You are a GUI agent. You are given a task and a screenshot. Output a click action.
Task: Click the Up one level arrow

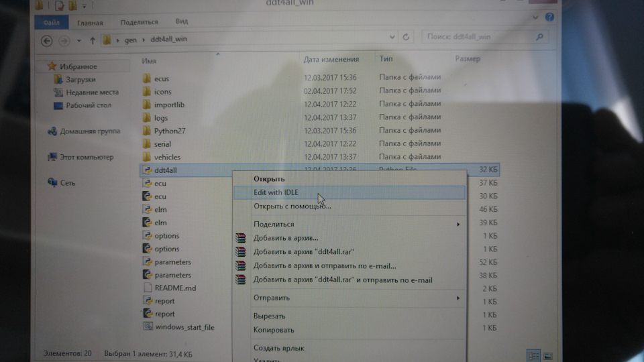pyautogui.click(x=93, y=40)
